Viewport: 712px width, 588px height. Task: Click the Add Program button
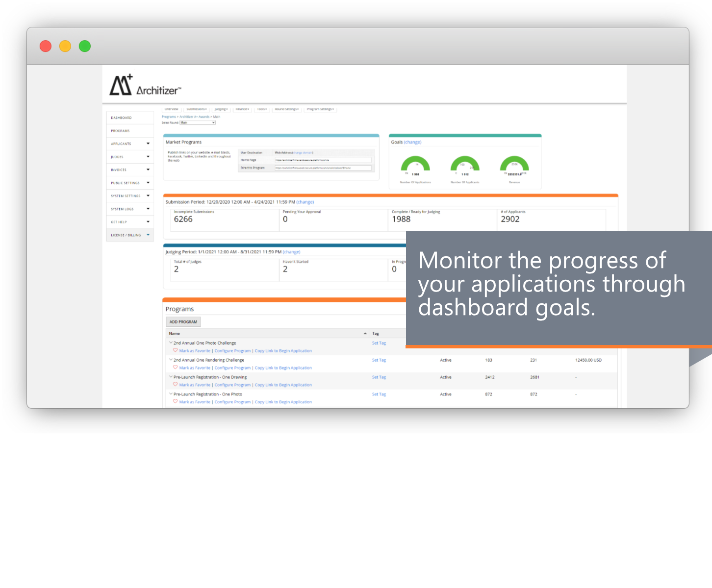coord(183,322)
